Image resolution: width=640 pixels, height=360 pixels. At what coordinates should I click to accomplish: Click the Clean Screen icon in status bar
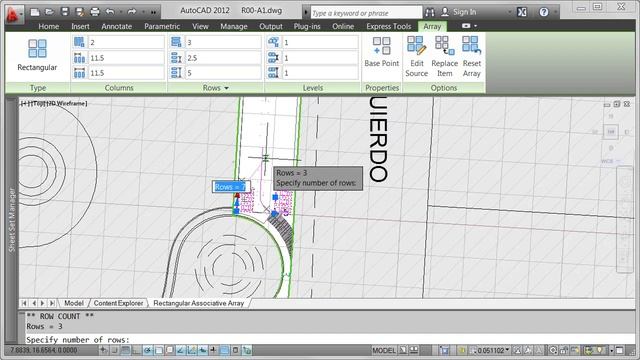click(x=619, y=350)
